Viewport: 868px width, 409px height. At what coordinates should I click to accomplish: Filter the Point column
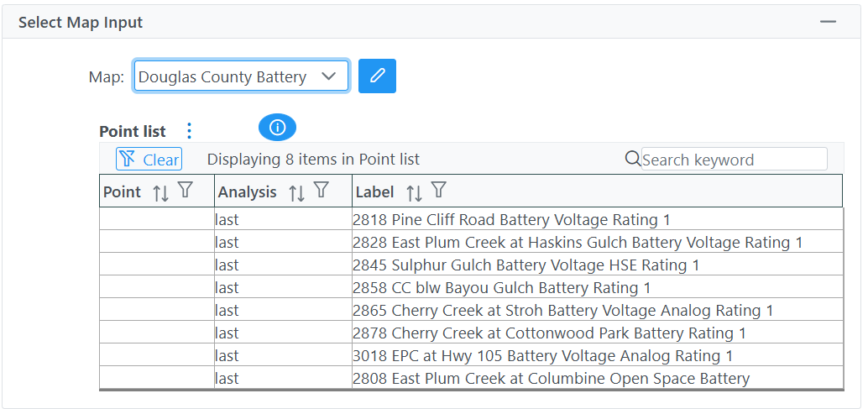185,191
